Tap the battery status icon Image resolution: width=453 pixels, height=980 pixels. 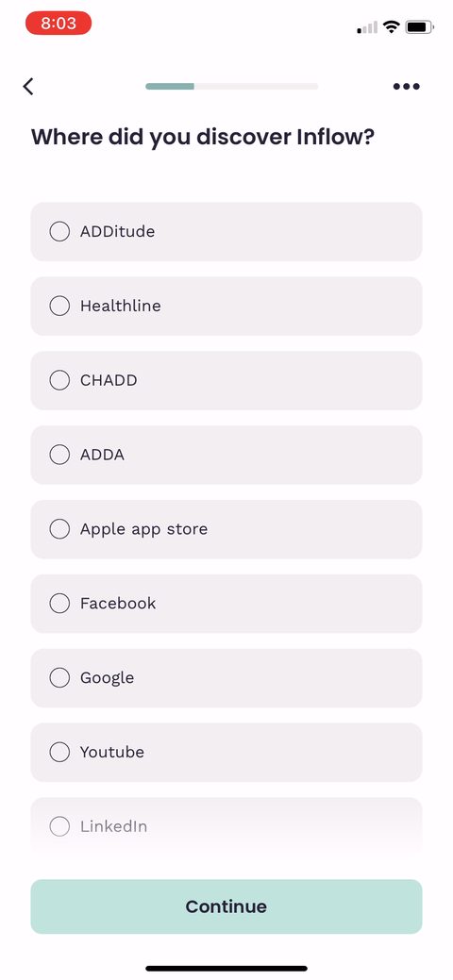(419, 26)
